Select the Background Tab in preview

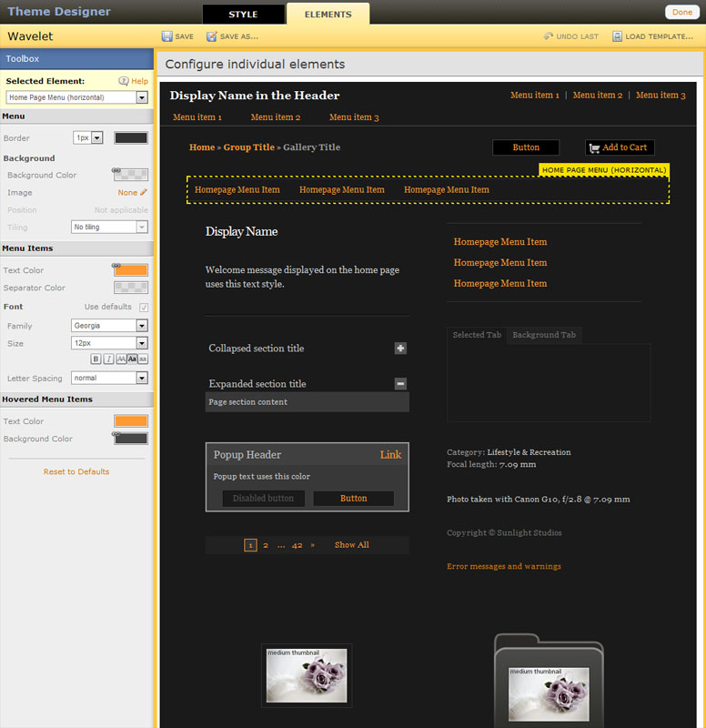click(543, 335)
